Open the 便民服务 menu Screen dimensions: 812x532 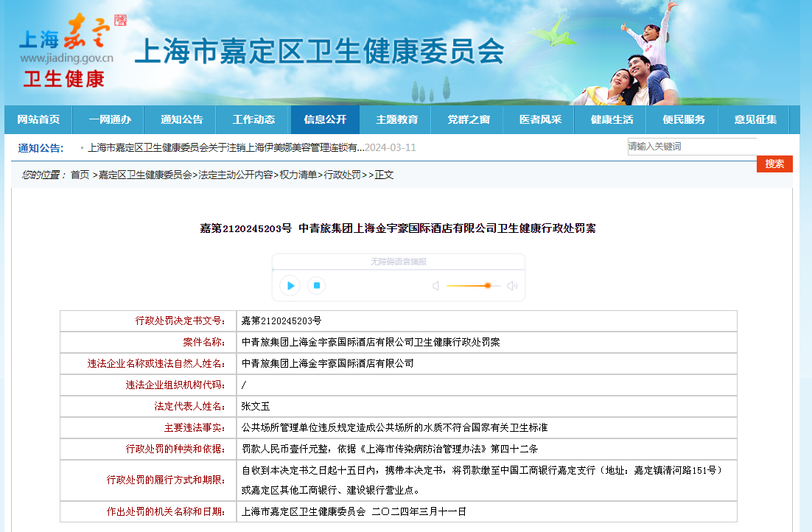684,119
